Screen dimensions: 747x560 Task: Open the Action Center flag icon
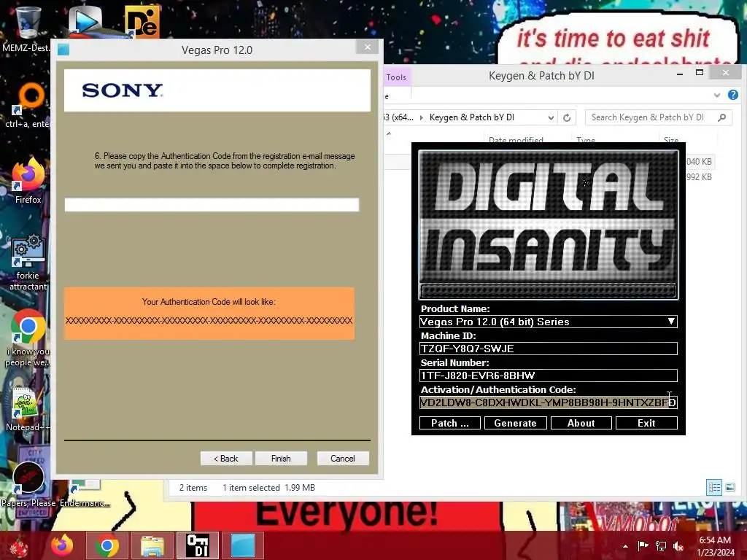tap(643, 546)
